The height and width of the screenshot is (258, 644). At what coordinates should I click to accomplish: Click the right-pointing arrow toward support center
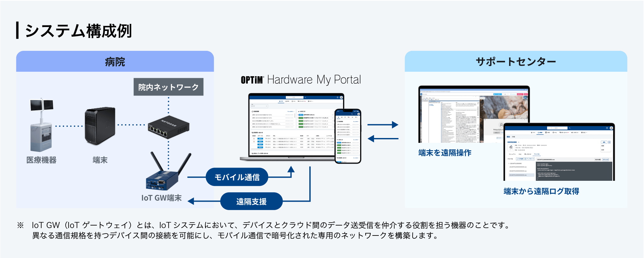(383, 124)
